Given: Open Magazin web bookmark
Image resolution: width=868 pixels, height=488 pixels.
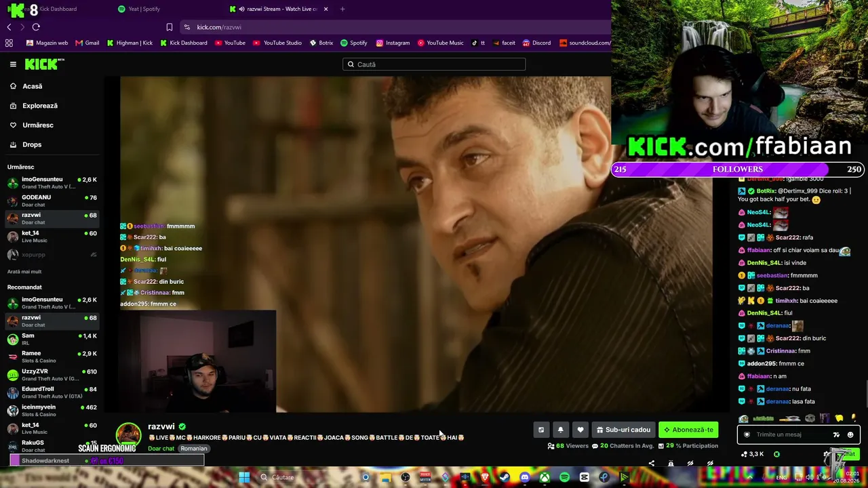Looking at the screenshot, I should (47, 43).
